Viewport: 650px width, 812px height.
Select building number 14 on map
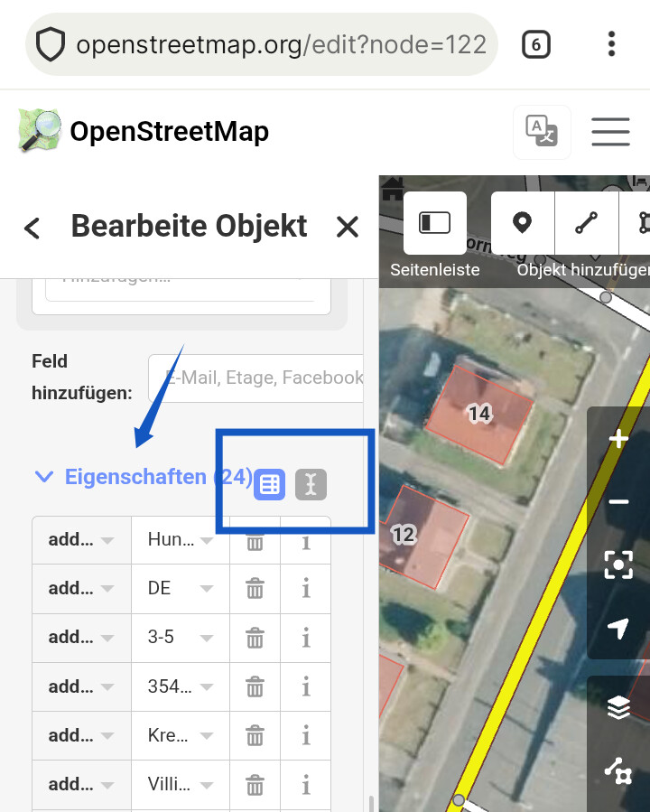point(479,414)
